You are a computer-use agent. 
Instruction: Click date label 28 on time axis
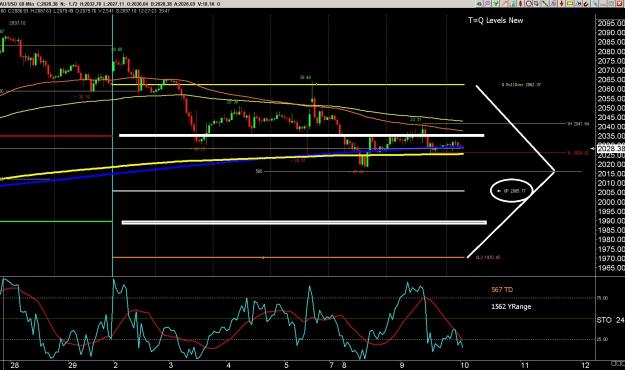14,365
